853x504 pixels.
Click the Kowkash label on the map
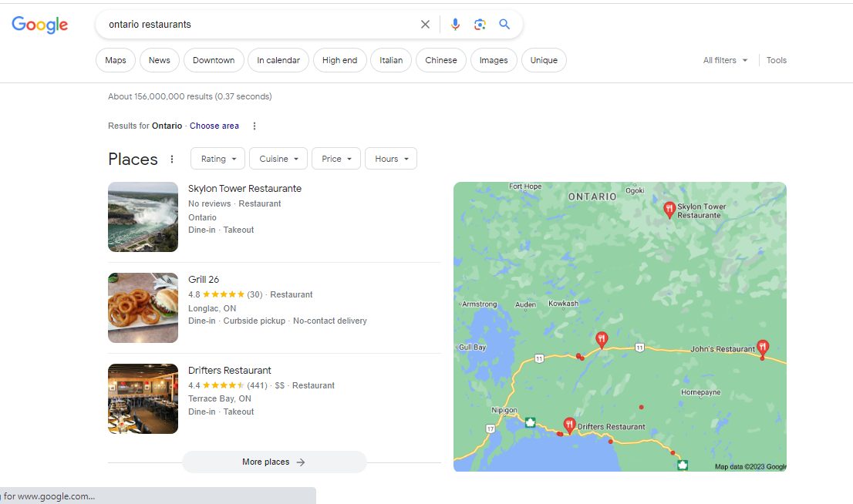(x=564, y=304)
